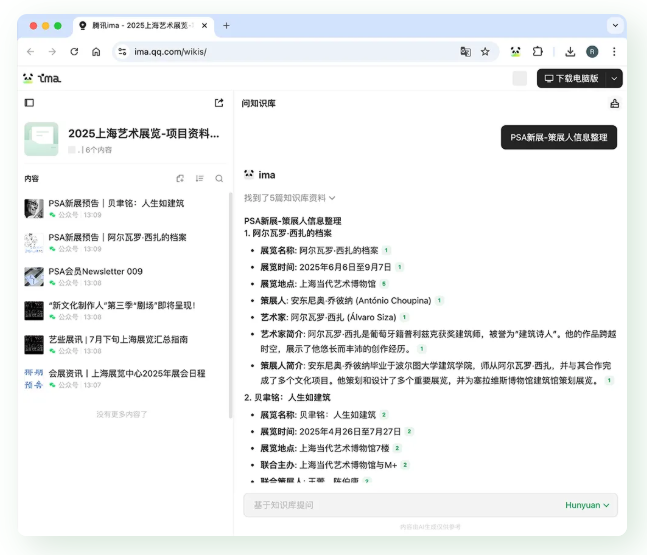The width and height of the screenshot is (647, 555).
Task: Click the add content icon in 内容 header
Action: click(180, 179)
